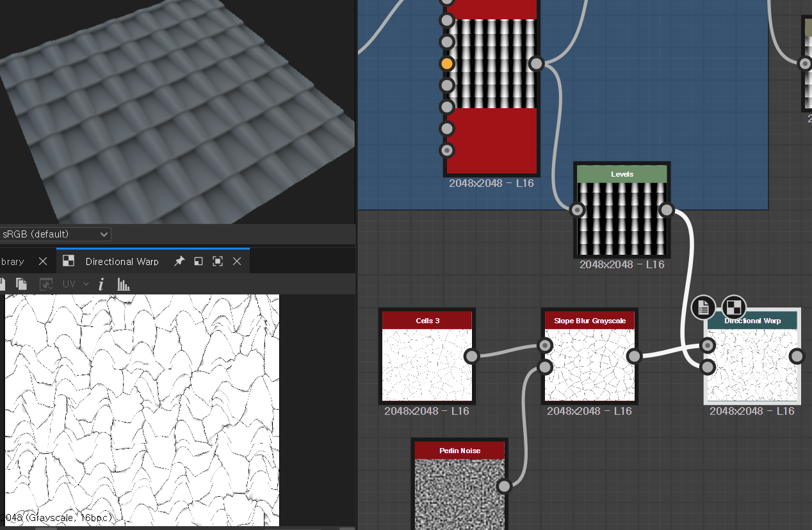Screen dimensions: 812x530
Task: Click the greyed-out image icon left of UV
Action: click(46, 284)
